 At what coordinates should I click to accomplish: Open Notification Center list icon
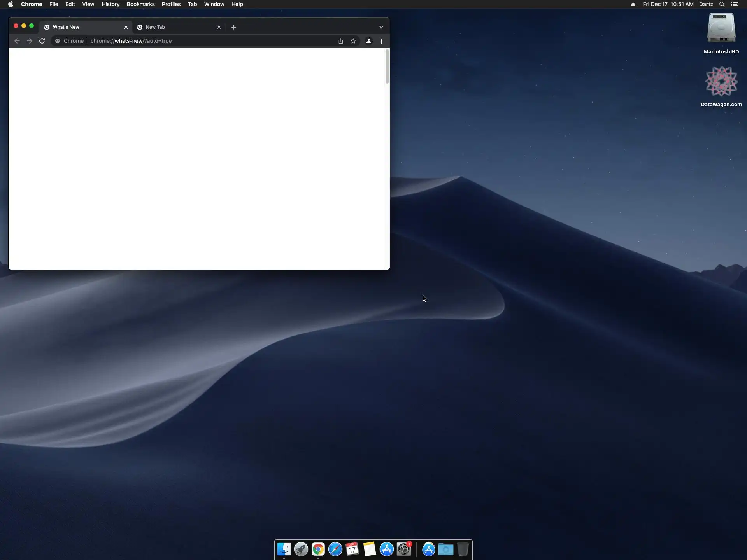(x=735, y=4)
